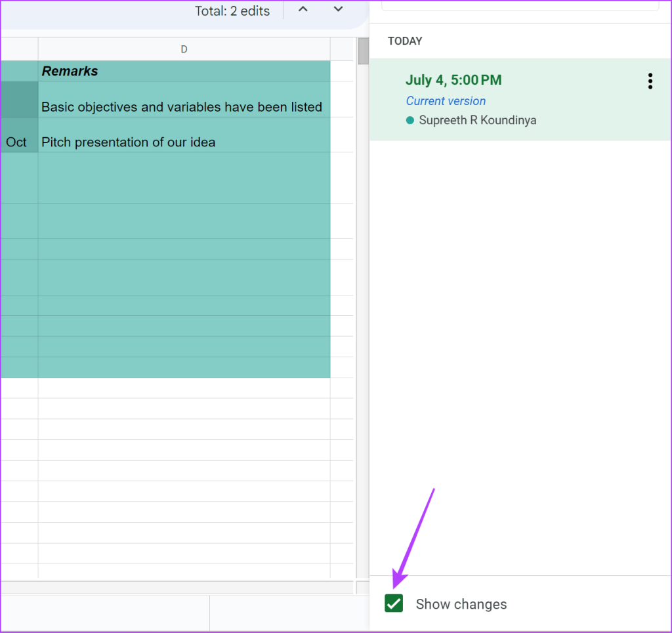Click the Total: 2 edits counter

pos(232,11)
